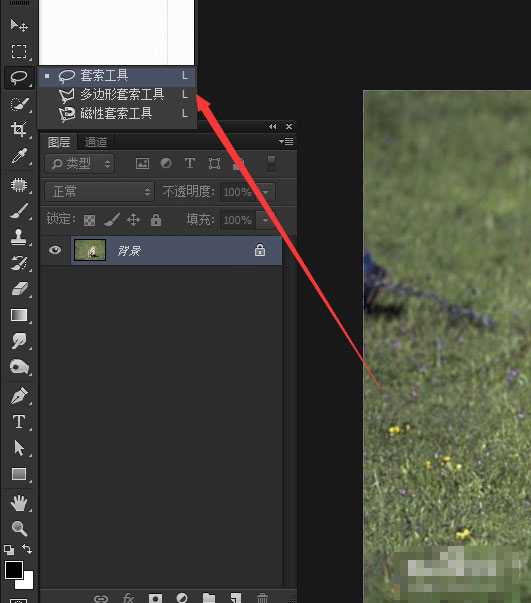This screenshot has width=531, height=603.
Task: Select the Rectangular Marquee tool
Action: 19,51
